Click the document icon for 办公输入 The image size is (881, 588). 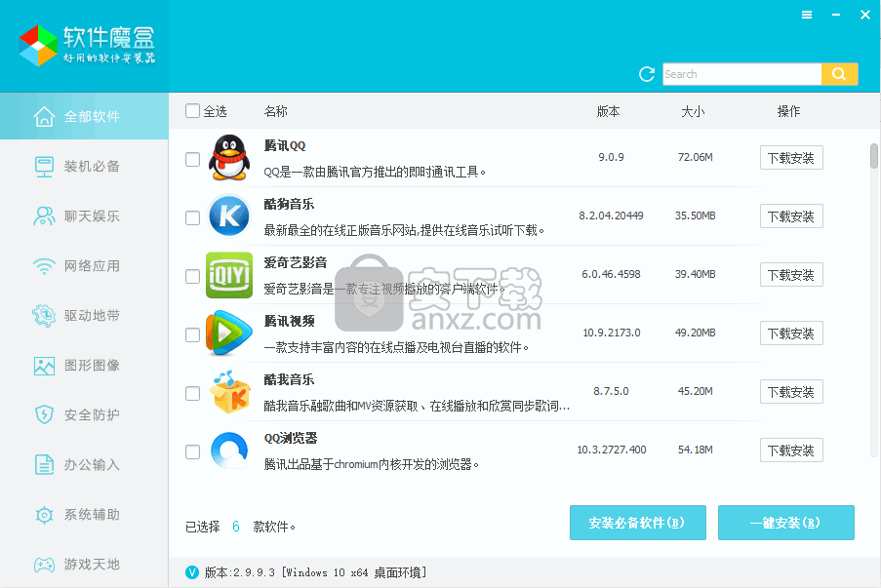coord(44,465)
